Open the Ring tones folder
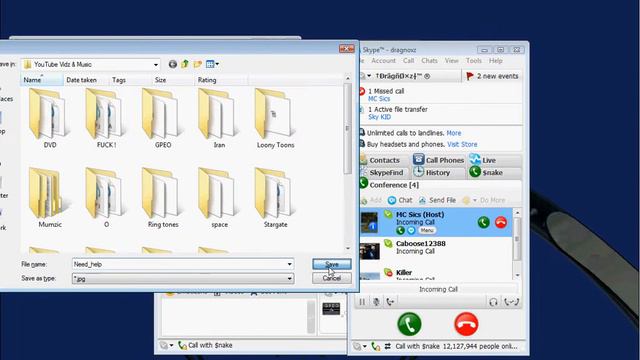The image size is (640, 360). tap(163, 198)
